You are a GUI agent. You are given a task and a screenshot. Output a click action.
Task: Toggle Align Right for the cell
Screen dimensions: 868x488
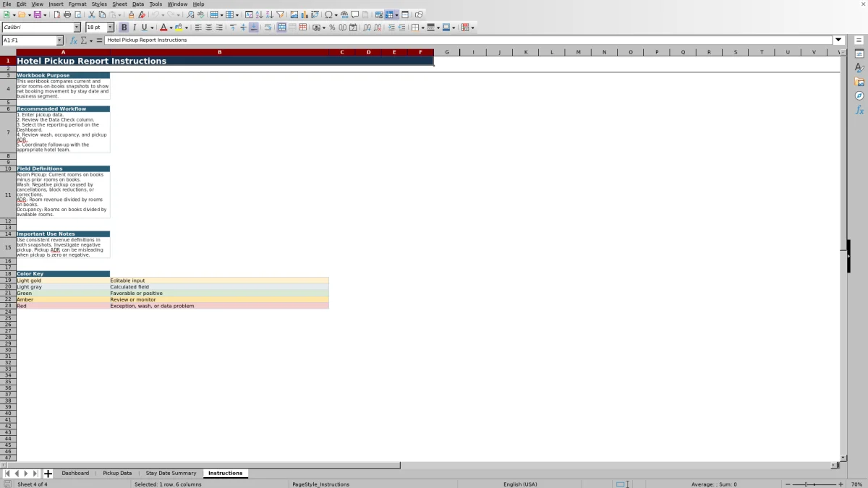219,27
